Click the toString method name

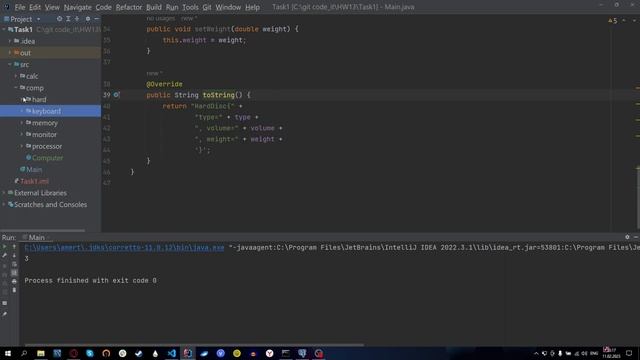coord(218,95)
